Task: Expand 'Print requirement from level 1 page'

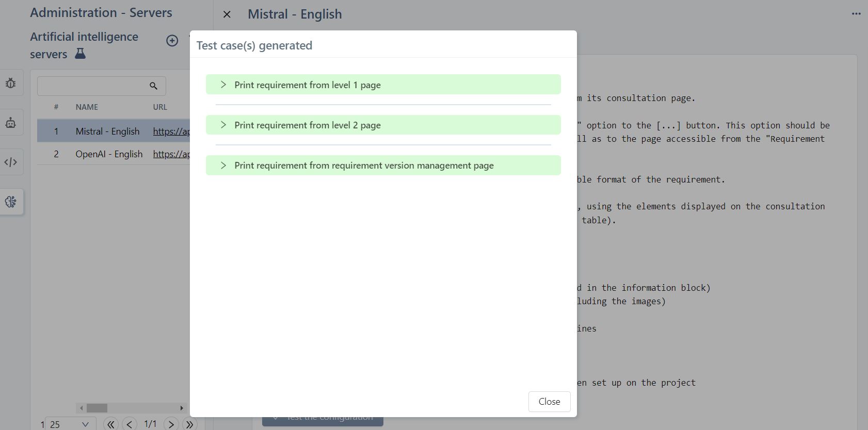Action: pos(223,85)
